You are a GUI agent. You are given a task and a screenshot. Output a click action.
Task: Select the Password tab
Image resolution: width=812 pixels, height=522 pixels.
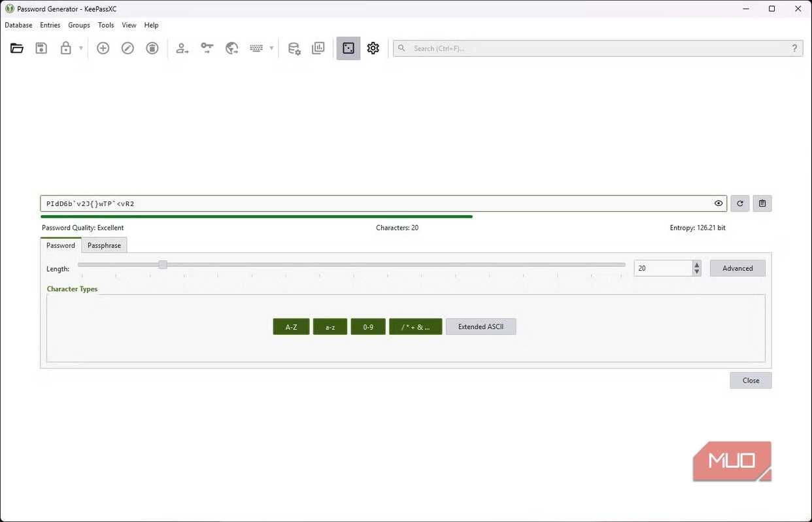pyautogui.click(x=61, y=245)
